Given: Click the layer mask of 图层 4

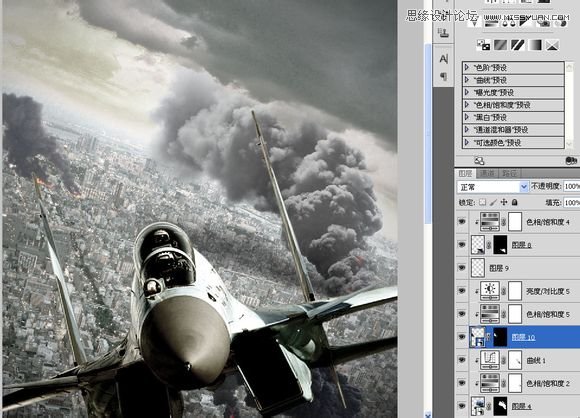Looking at the screenshot, I should click(500, 406).
